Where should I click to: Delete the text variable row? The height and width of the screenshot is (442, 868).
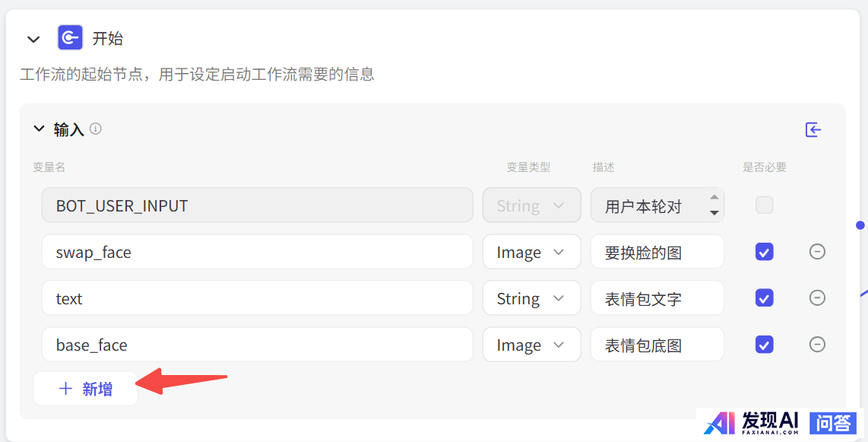[x=817, y=298]
